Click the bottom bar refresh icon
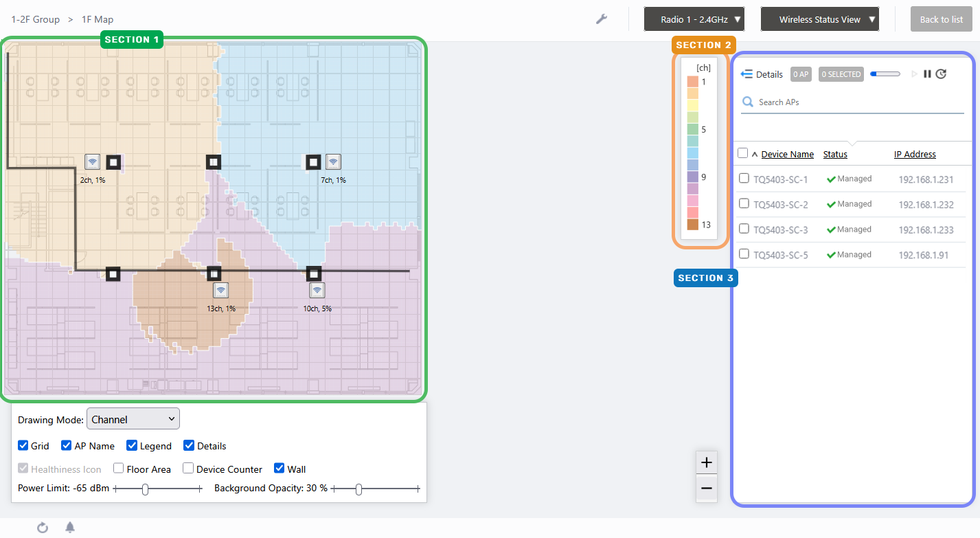 (x=43, y=527)
